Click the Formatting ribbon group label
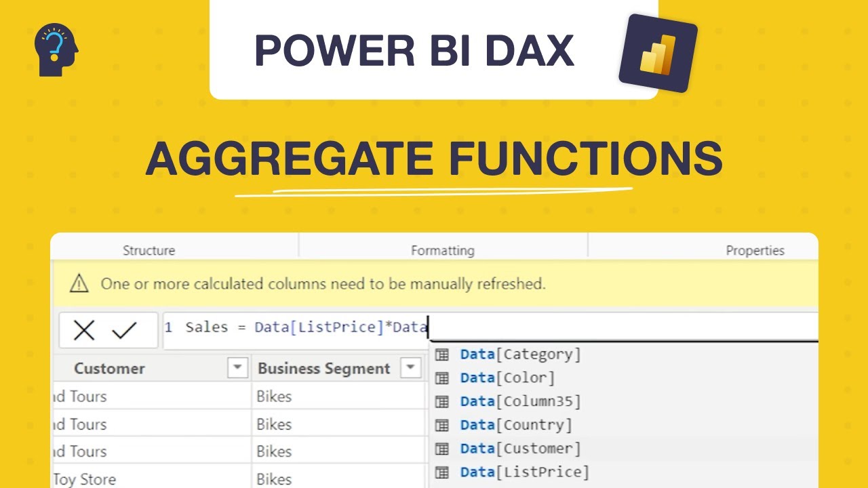 tap(443, 250)
